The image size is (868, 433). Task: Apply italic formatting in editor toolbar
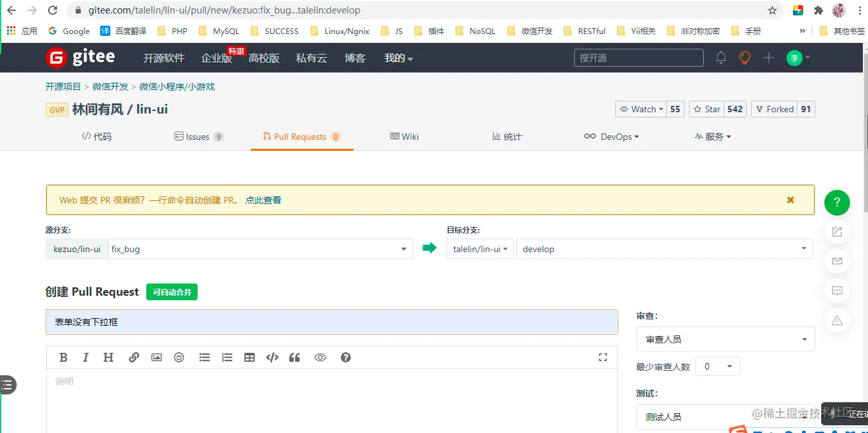pyautogui.click(x=85, y=357)
